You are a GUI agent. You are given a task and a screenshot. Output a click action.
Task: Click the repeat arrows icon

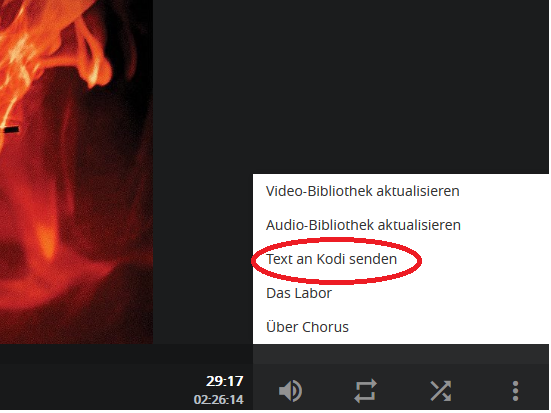(365, 391)
